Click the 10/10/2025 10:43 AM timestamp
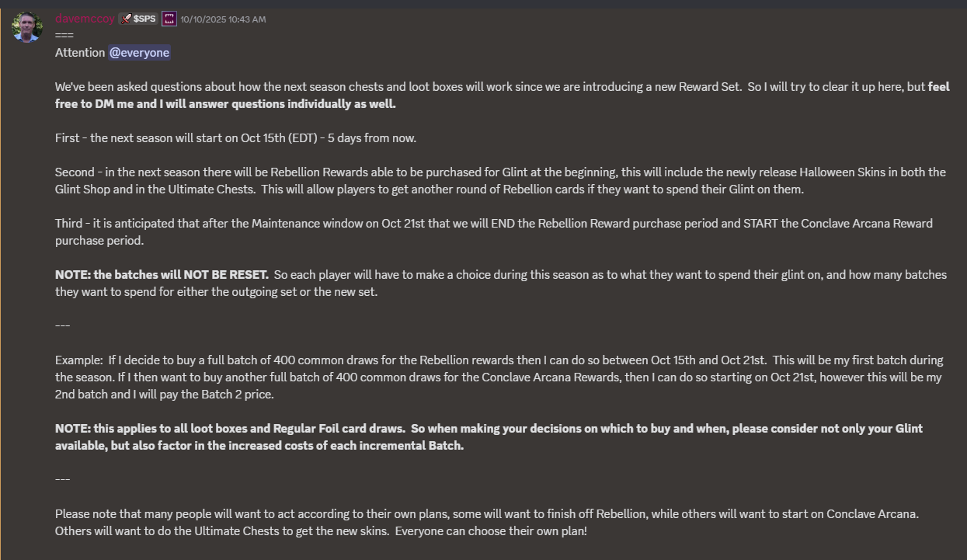 224,19
